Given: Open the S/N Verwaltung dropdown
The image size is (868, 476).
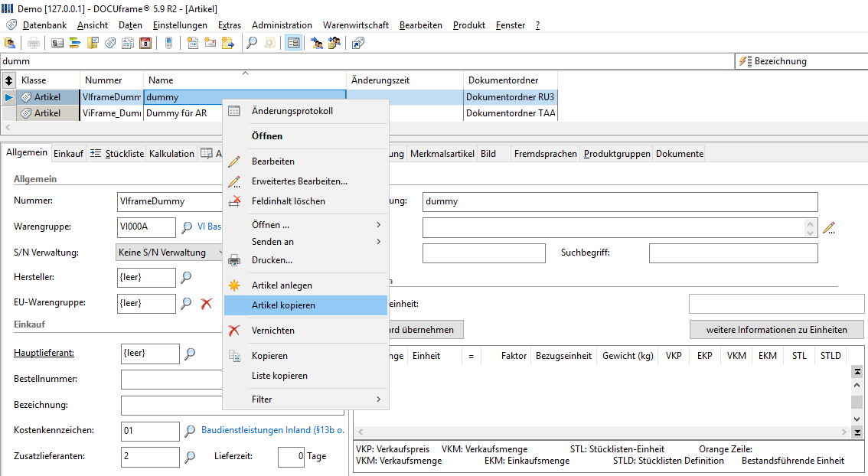Looking at the screenshot, I should click(x=169, y=253).
